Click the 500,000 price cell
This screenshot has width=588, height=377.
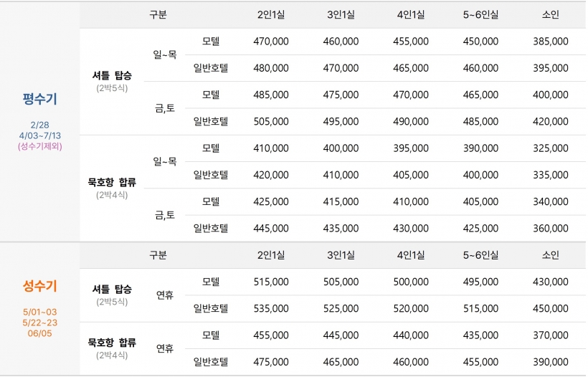click(411, 282)
